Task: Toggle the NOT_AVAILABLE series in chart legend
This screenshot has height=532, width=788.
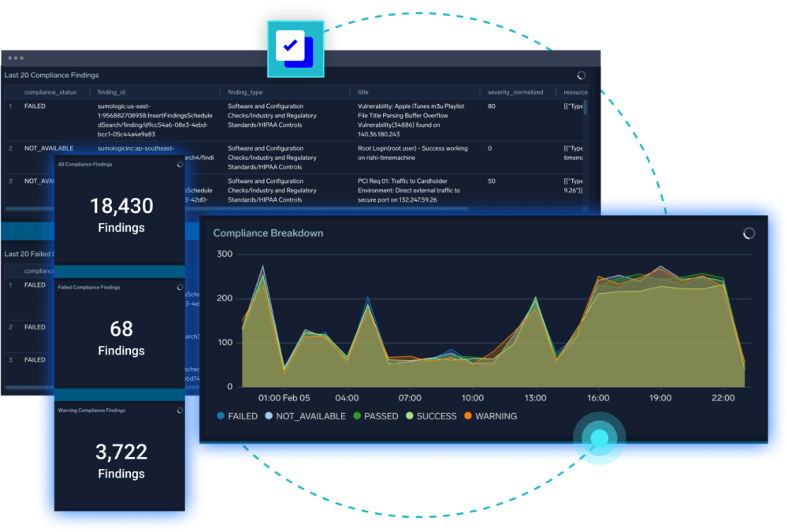Action: [305, 416]
